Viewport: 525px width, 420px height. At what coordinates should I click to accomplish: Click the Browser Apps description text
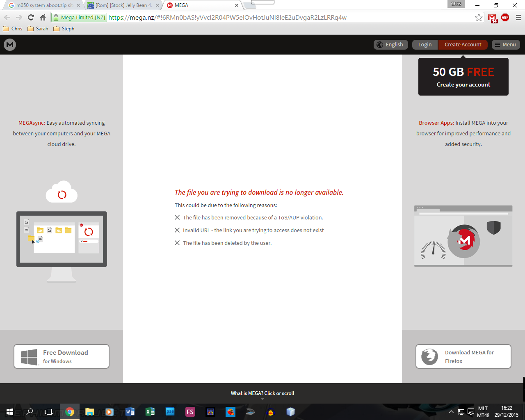pyautogui.click(x=463, y=133)
